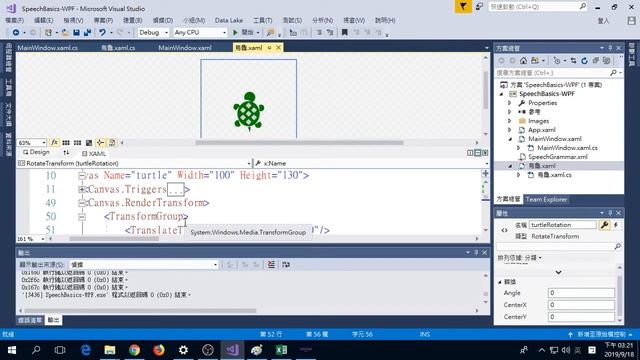Open the 63% designer zoom dropdown
640x360 pixels.
[31, 142]
